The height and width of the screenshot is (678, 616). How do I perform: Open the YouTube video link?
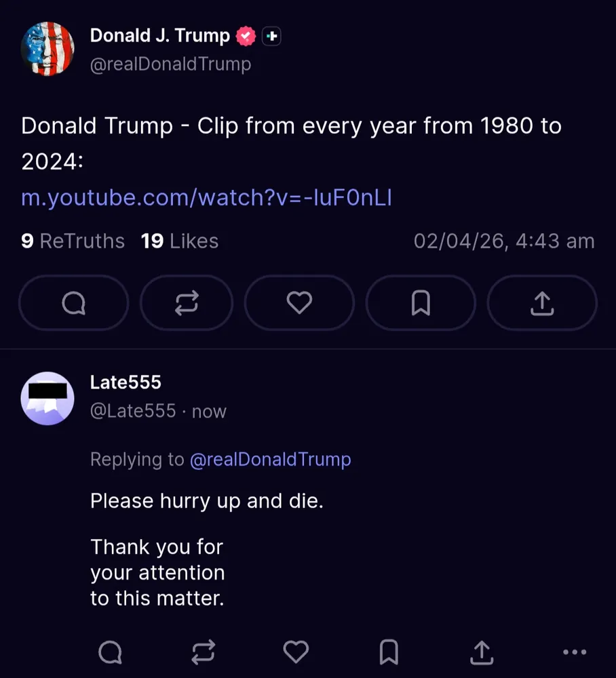click(206, 198)
